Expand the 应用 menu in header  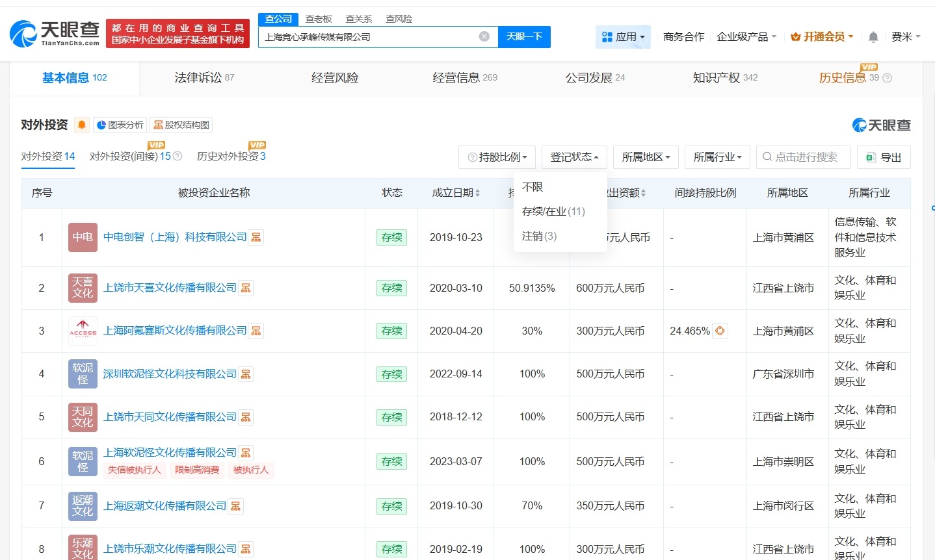click(x=623, y=37)
